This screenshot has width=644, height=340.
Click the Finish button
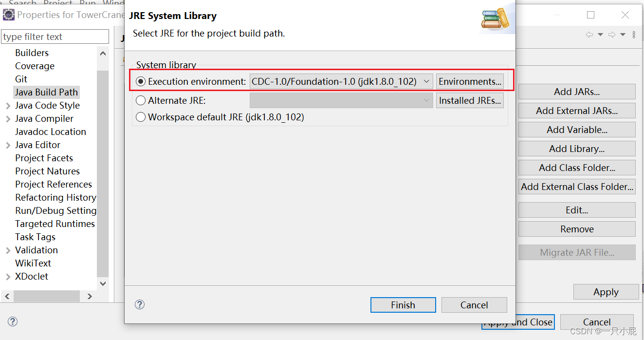403,304
